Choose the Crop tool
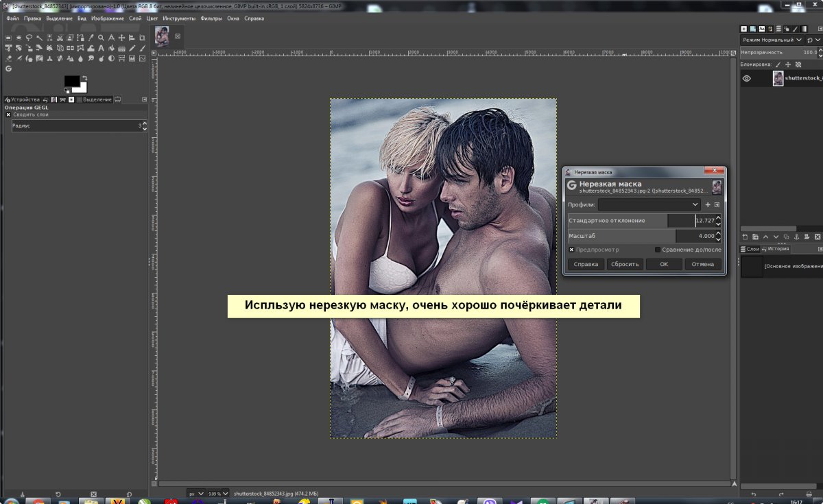Screen dimensions: 823x504 tap(142, 38)
